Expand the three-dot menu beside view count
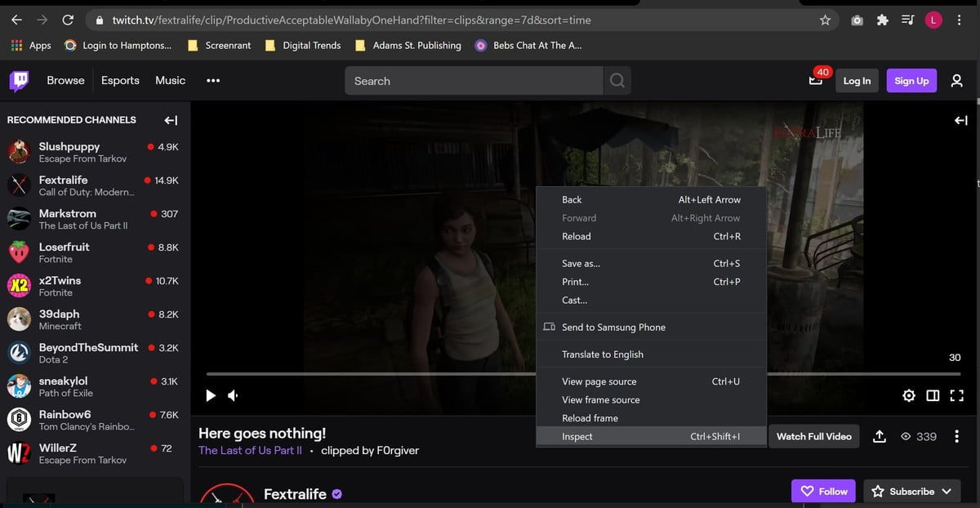This screenshot has width=980, height=508. [x=957, y=436]
